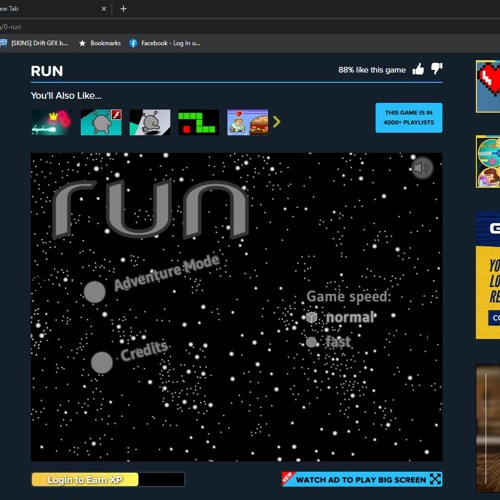Mute the game with the speaker icon

point(422,168)
